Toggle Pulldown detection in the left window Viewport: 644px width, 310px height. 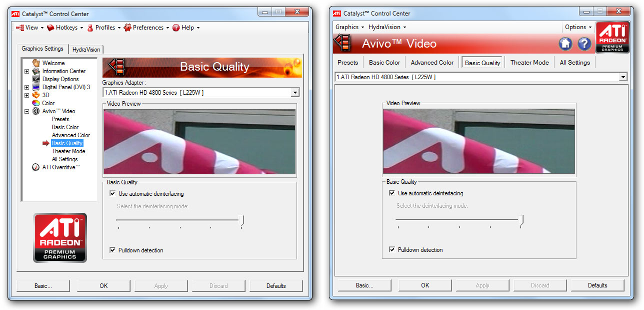tap(112, 250)
